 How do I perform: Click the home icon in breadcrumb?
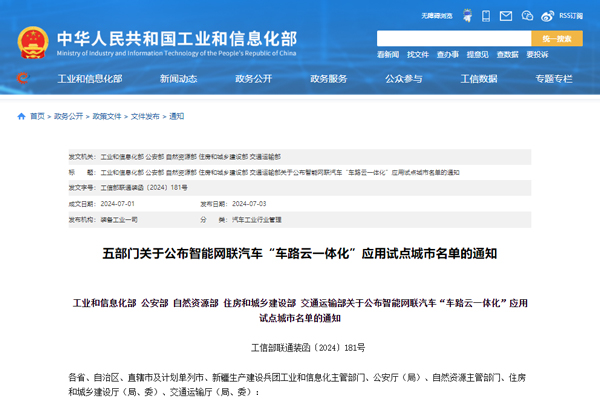(21, 116)
